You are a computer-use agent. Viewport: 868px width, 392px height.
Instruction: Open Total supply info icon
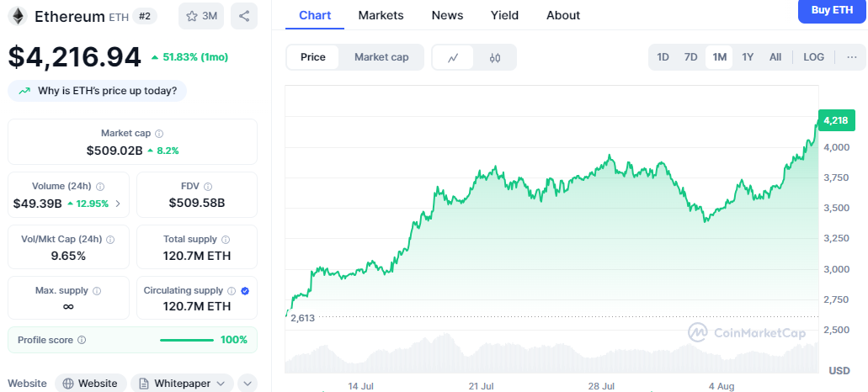pyautogui.click(x=226, y=240)
